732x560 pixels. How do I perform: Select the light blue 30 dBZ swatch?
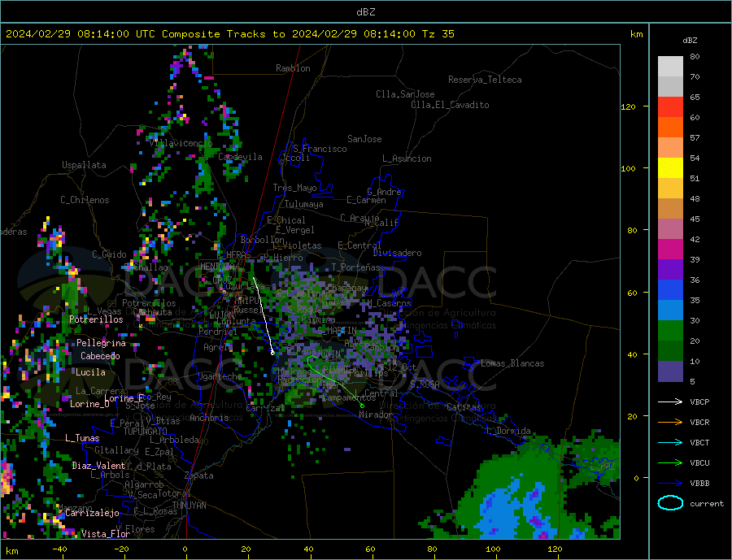[x=670, y=310]
